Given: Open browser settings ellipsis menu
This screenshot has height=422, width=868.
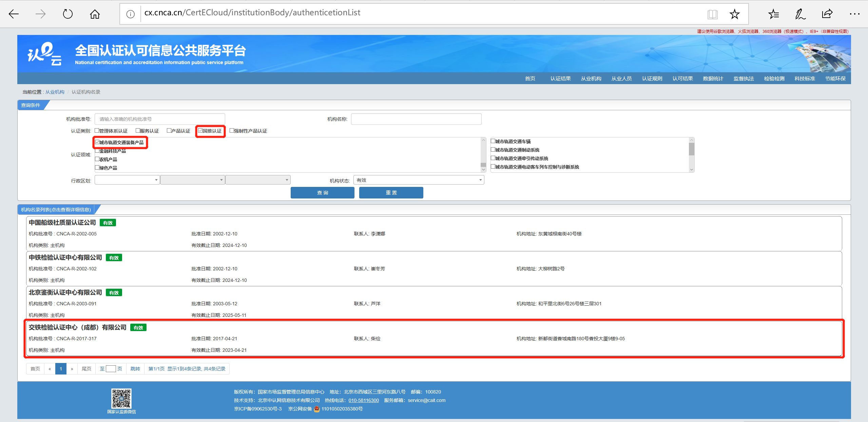Looking at the screenshot, I should tap(854, 14).
